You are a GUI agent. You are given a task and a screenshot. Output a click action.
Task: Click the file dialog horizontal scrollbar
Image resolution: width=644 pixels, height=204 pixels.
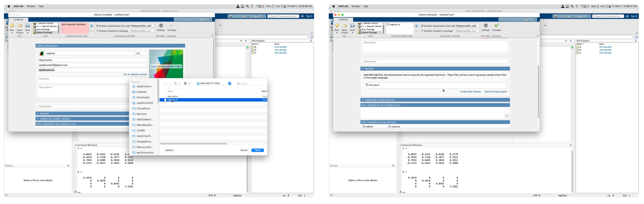194,144
